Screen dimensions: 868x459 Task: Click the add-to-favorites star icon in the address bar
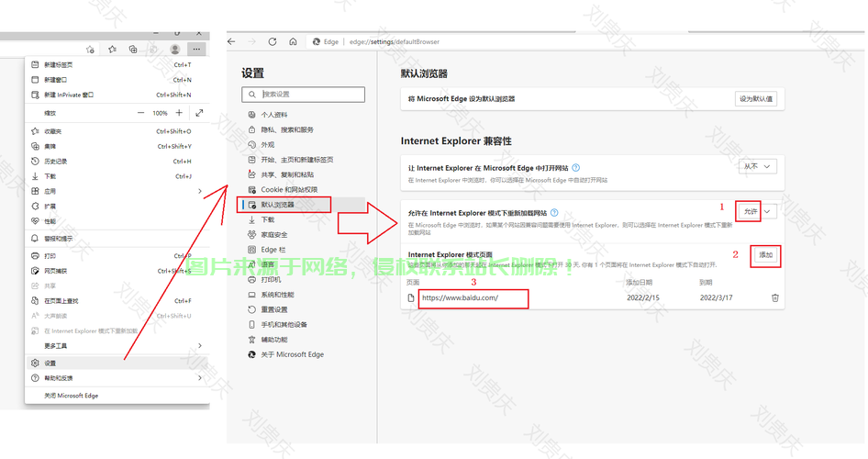90,50
